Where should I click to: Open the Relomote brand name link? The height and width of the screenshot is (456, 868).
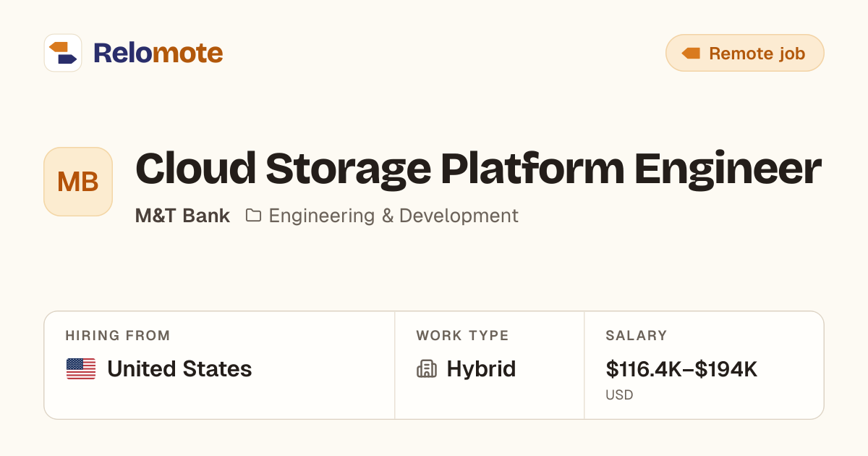pyautogui.click(x=158, y=53)
